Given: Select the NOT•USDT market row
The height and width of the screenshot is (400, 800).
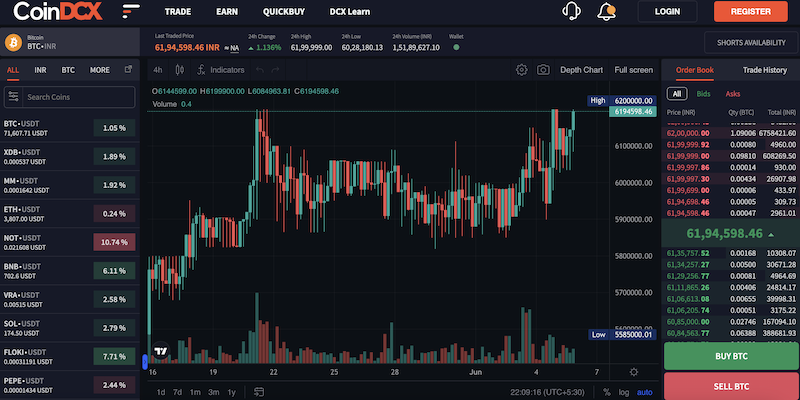Looking at the screenshot, I should (x=69, y=242).
